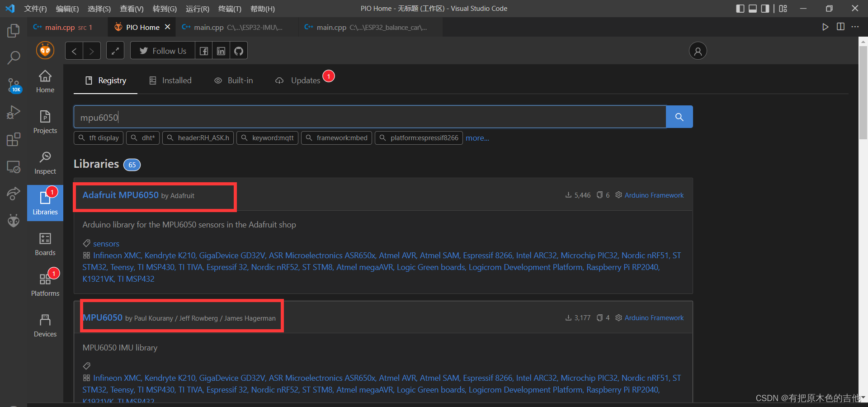Go back using the left arrow button

coord(74,51)
